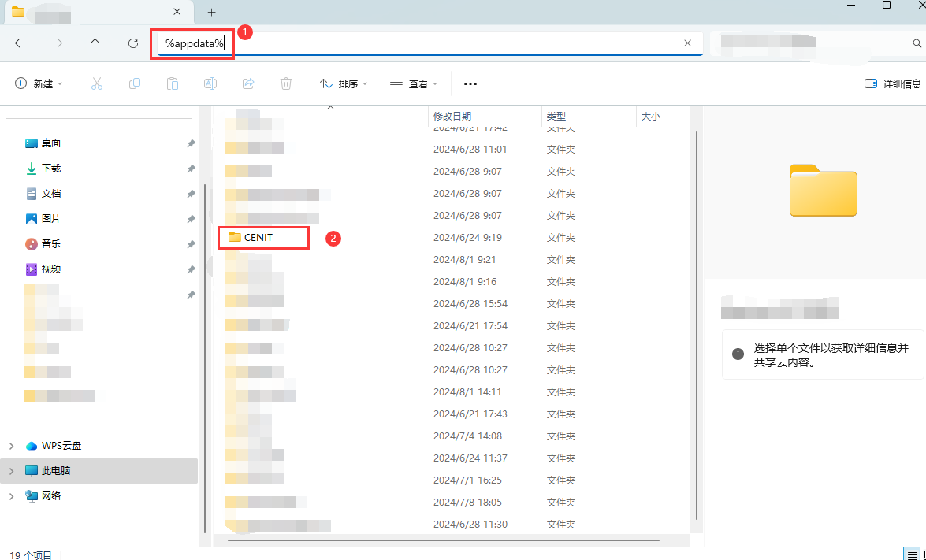
Task: Clear the address bar with the X
Action: point(686,43)
